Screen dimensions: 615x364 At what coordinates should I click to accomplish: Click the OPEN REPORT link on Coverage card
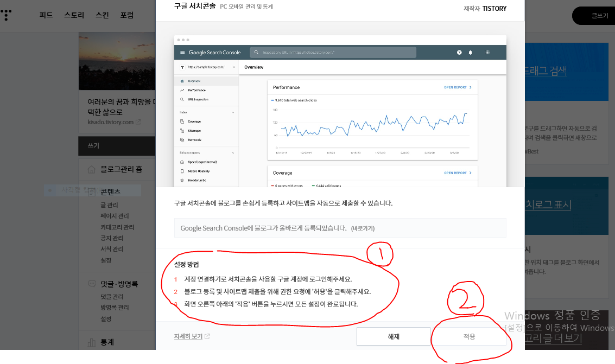point(458,173)
